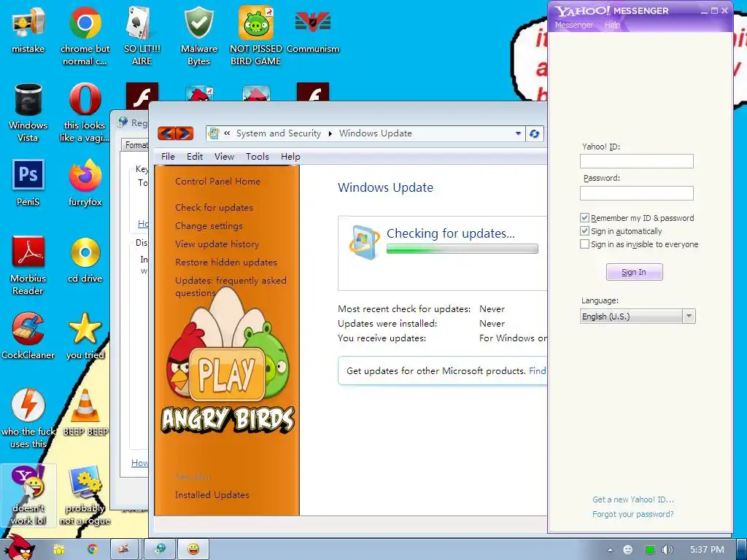The width and height of the screenshot is (747, 560).
Task: Switch to Windows Update taskbar globe button
Action: (160, 549)
